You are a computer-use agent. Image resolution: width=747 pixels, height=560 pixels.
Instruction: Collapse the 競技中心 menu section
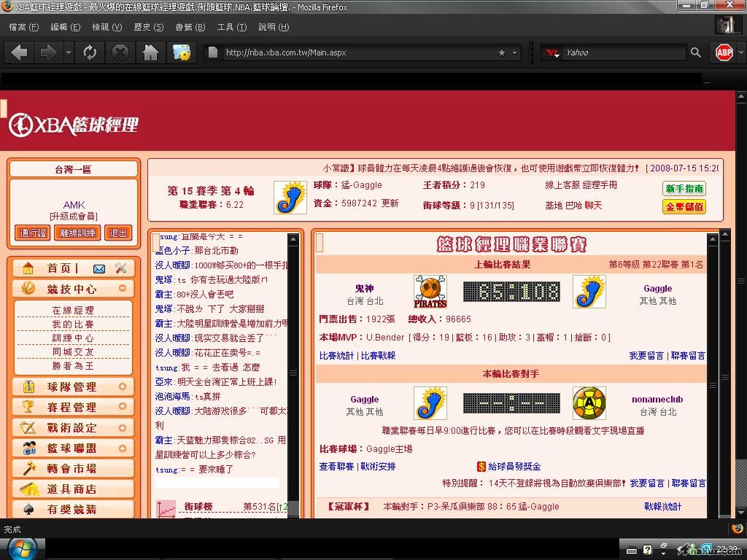pyautogui.click(x=122, y=288)
